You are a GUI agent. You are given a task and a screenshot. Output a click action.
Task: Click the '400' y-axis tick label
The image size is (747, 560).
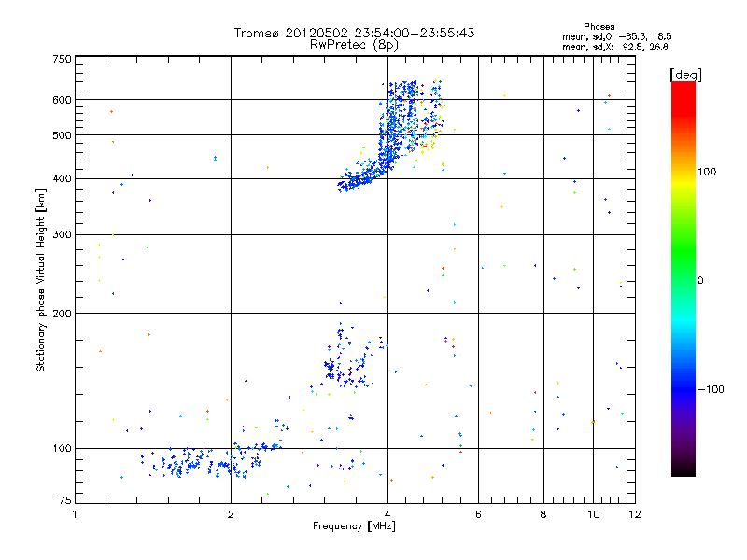62,178
